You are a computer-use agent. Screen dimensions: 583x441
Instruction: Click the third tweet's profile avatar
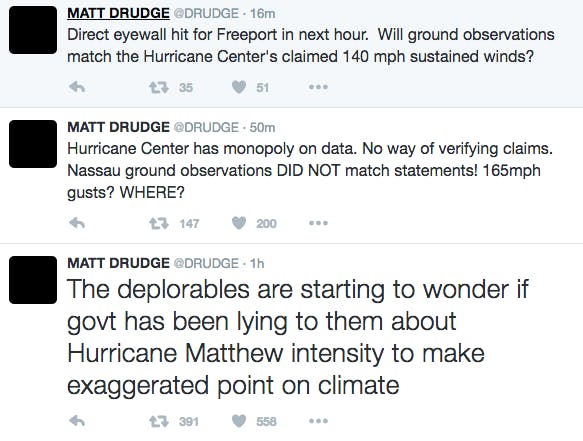(x=33, y=280)
